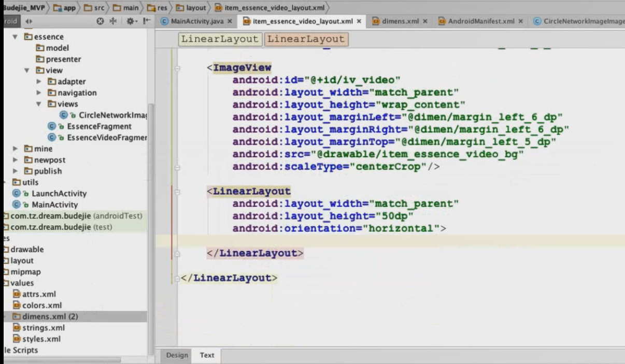Click the fold marker beside the scaleType line
The width and height of the screenshot is (625, 364).
point(178,167)
